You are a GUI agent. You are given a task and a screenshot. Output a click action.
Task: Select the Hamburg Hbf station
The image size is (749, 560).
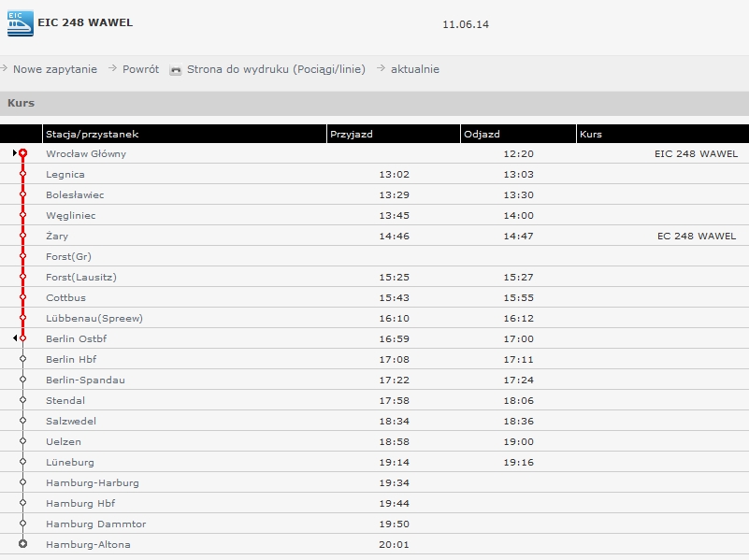point(80,503)
